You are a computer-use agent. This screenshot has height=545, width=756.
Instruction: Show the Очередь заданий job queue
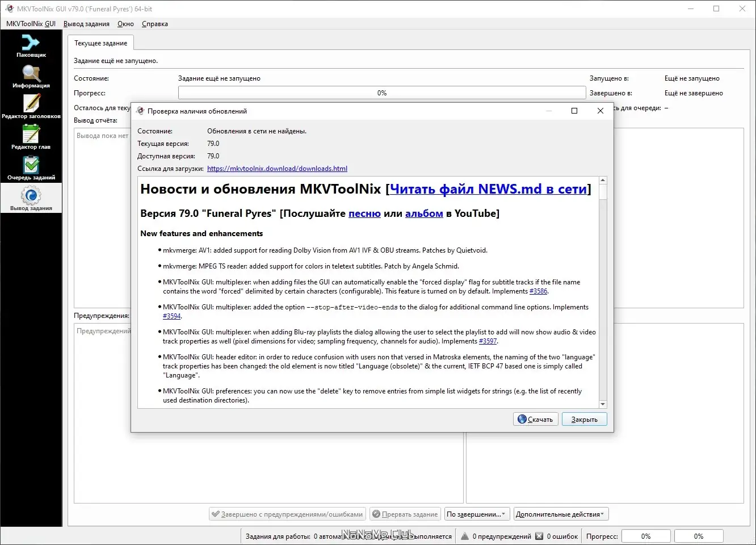[31, 168]
